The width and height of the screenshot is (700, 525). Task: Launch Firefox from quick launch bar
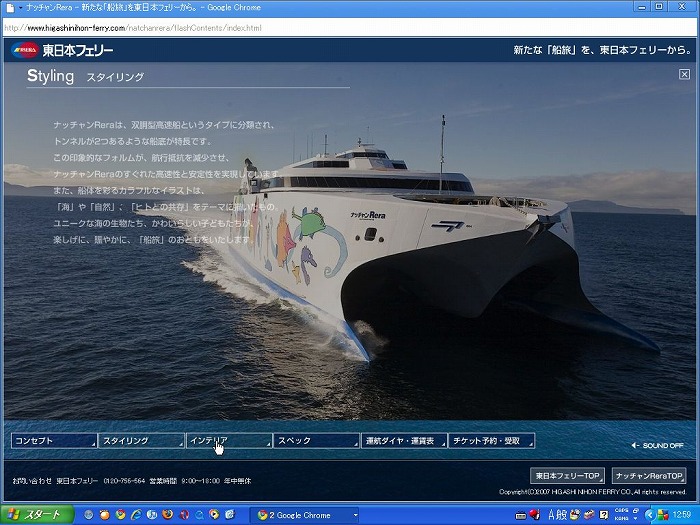coord(168,515)
